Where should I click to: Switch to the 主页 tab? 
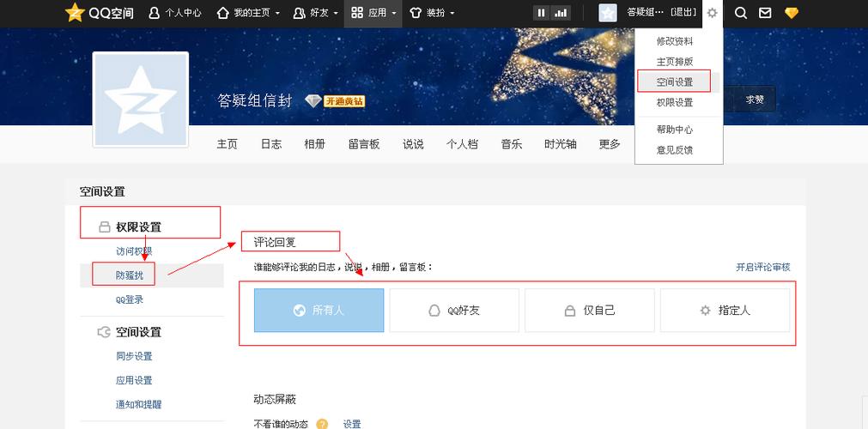pyautogui.click(x=227, y=144)
